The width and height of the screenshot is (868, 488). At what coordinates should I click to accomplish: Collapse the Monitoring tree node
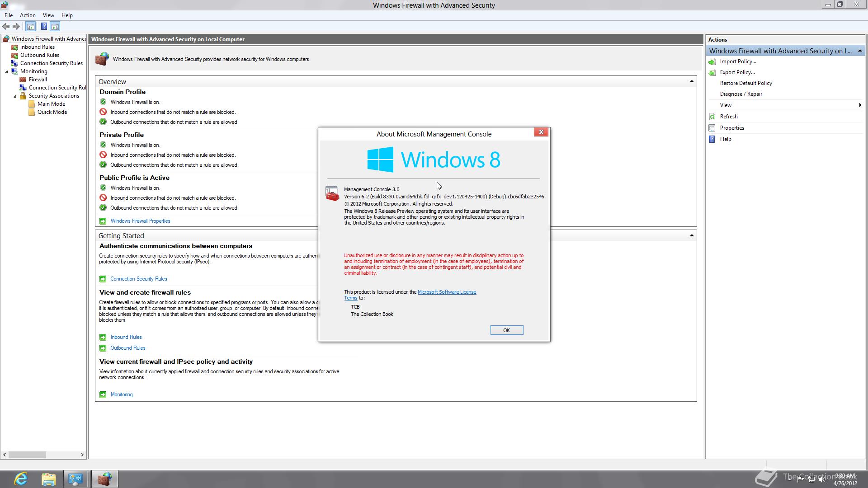[x=6, y=71]
